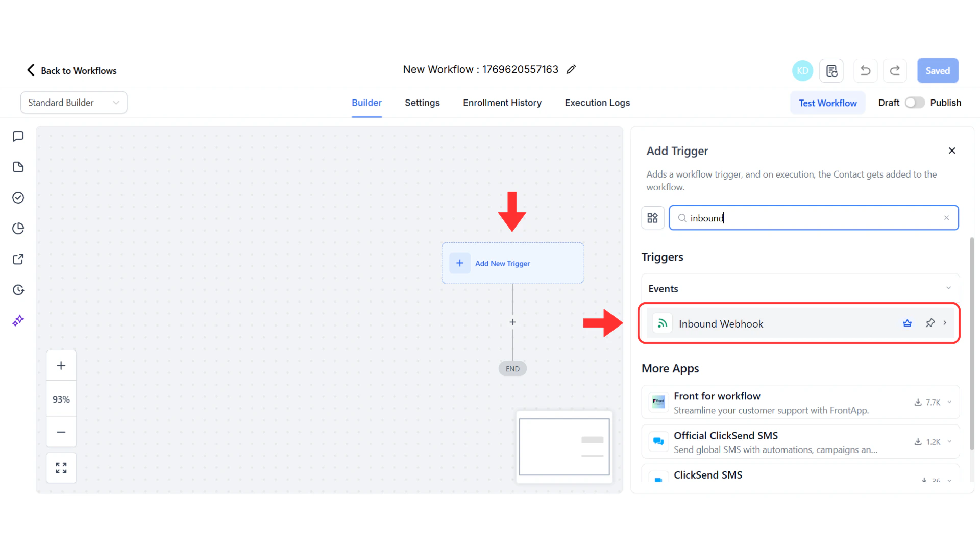Open the category grid icon beside the search box
Screen dimensions: 980x551
coord(652,217)
